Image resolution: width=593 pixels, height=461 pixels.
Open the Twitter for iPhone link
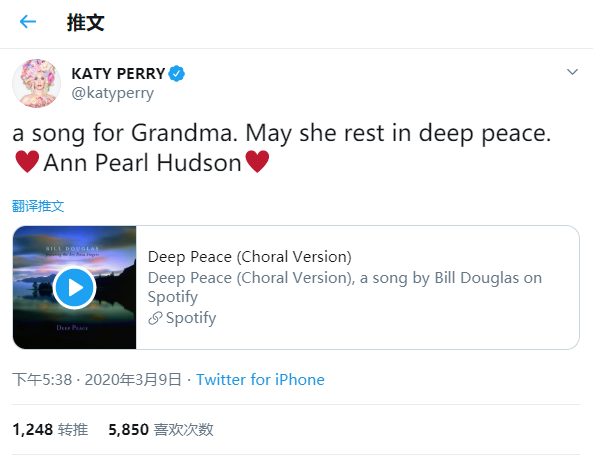pos(260,380)
